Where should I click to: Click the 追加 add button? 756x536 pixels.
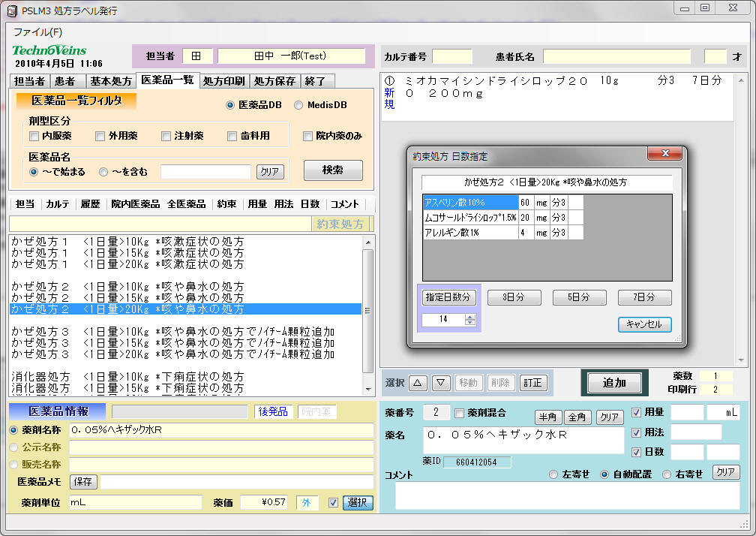click(614, 383)
